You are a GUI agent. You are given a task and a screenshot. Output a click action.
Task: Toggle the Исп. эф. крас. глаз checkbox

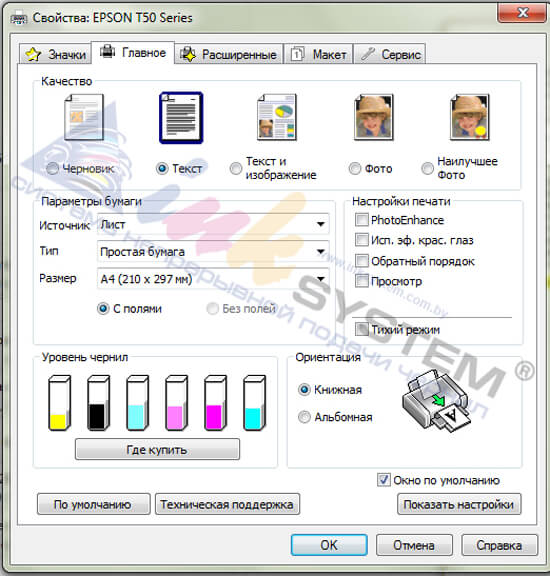(362, 240)
